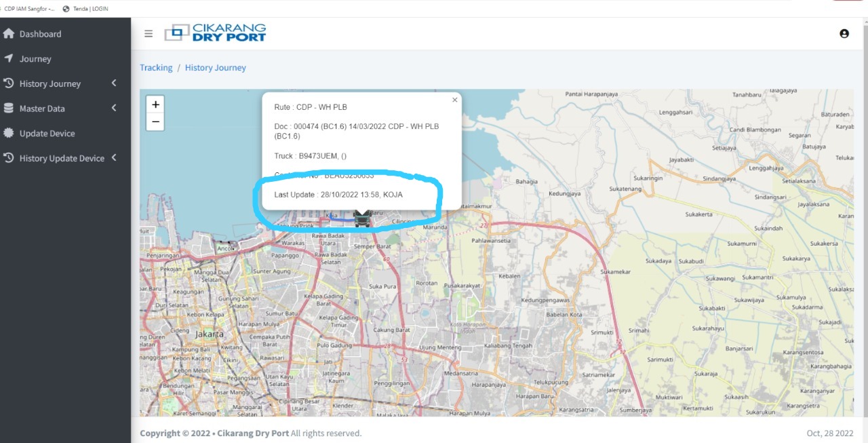
Task: Open the Dashboard menu item
Action: pyautogui.click(x=40, y=34)
